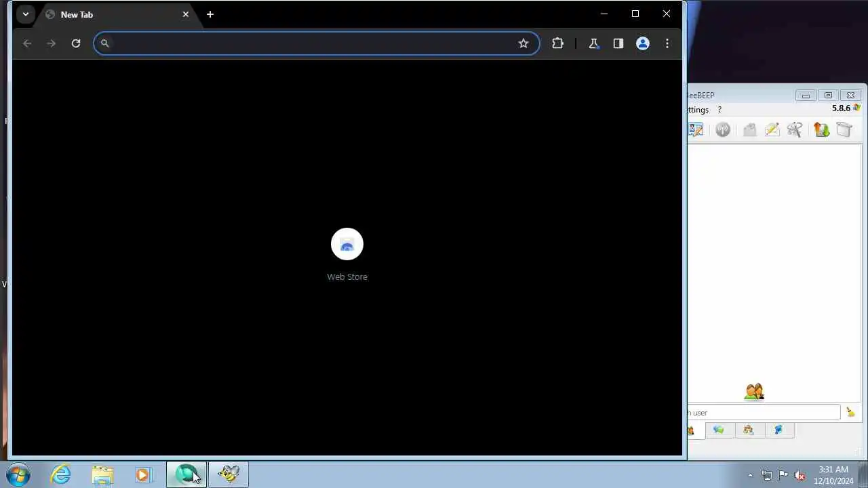Viewport: 868px width, 488px height.
Task: Go forward using the browser forward arrow
Action: [x=52, y=43]
